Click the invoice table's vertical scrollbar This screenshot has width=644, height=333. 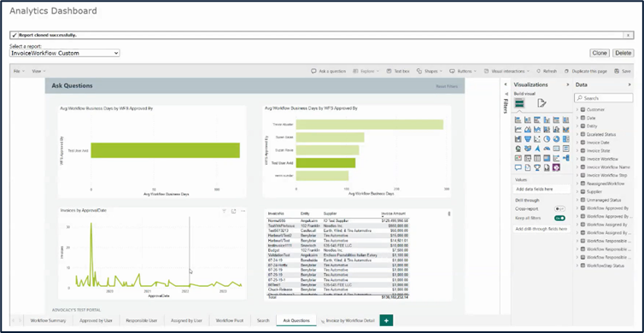pos(449,214)
